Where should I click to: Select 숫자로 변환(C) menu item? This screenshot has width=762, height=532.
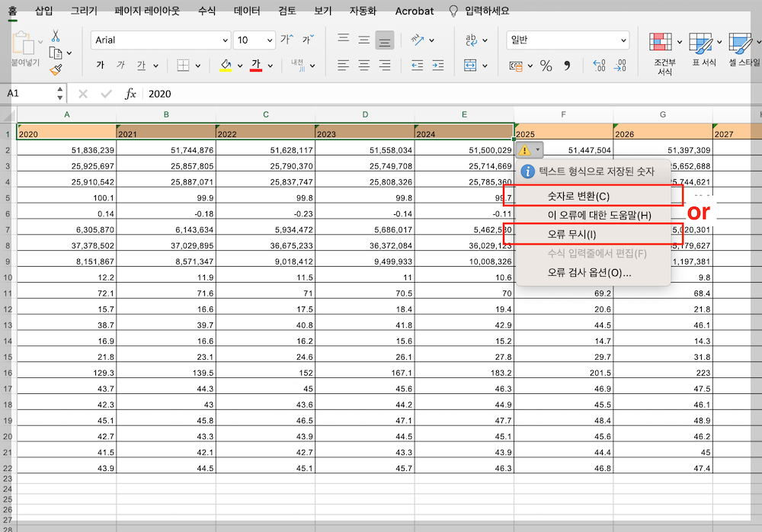593,196
